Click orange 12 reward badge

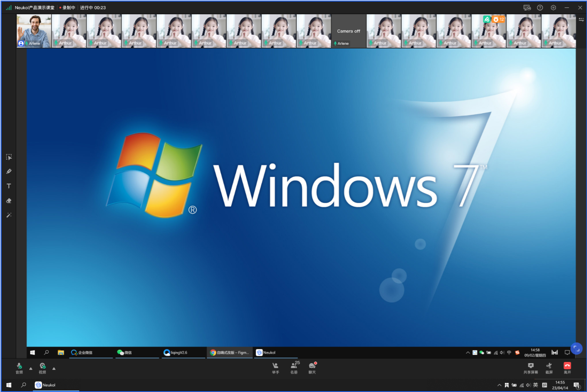click(x=498, y=19)
